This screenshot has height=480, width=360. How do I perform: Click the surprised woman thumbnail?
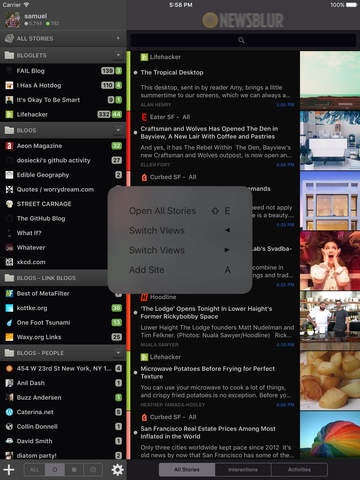[x=330, y=261]
